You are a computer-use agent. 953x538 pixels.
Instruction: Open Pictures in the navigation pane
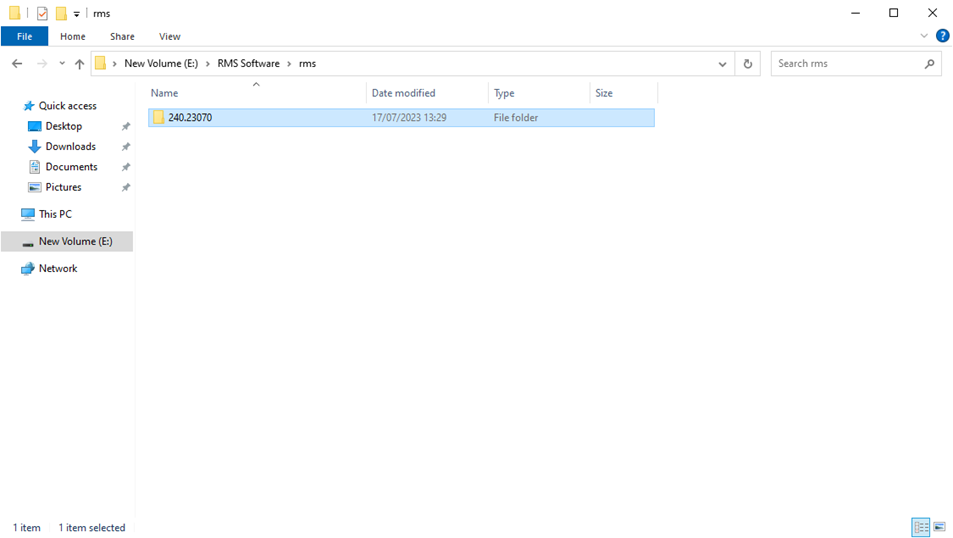pos(63,187)
